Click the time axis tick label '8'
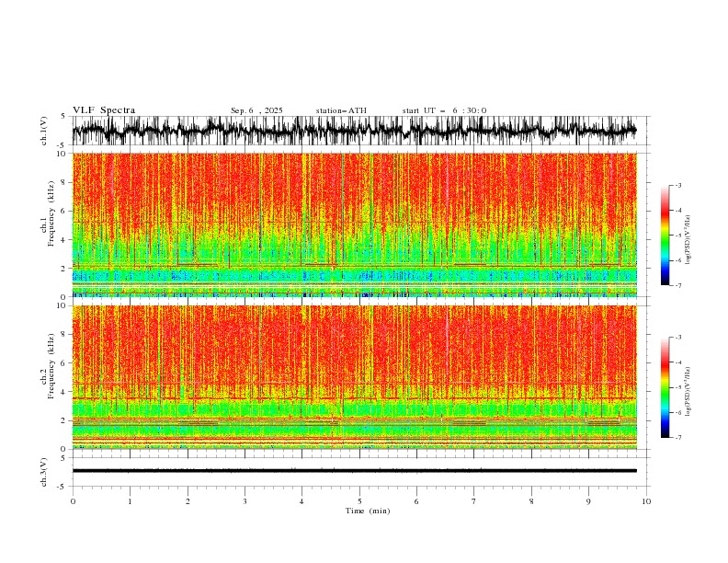 531,501
